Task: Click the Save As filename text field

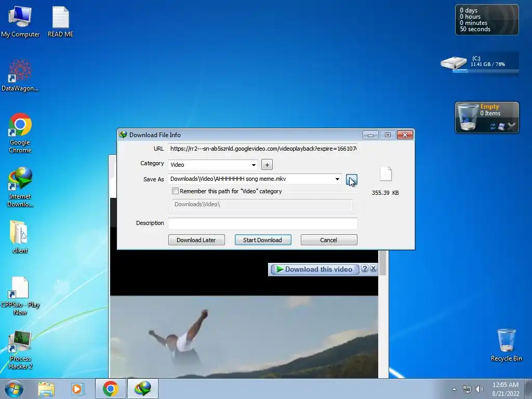Action: pyautogui.click(x=251, y=179)
